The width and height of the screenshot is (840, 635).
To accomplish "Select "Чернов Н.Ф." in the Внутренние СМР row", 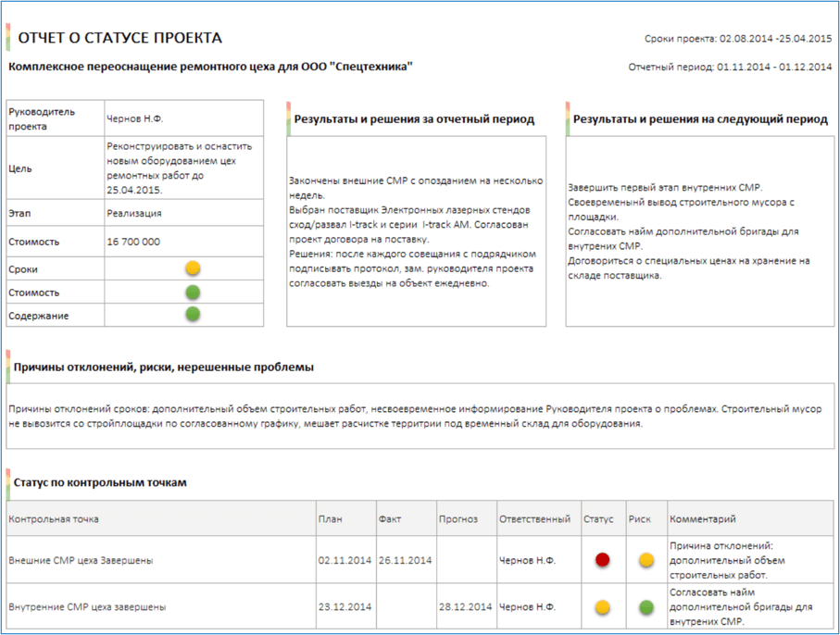I will 528,607.
